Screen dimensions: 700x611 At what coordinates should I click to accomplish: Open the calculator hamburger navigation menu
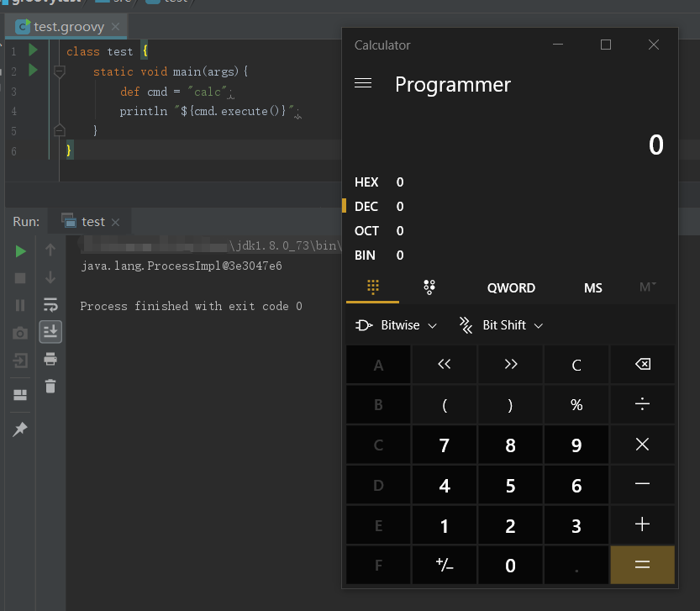click(x=363, y=84)
